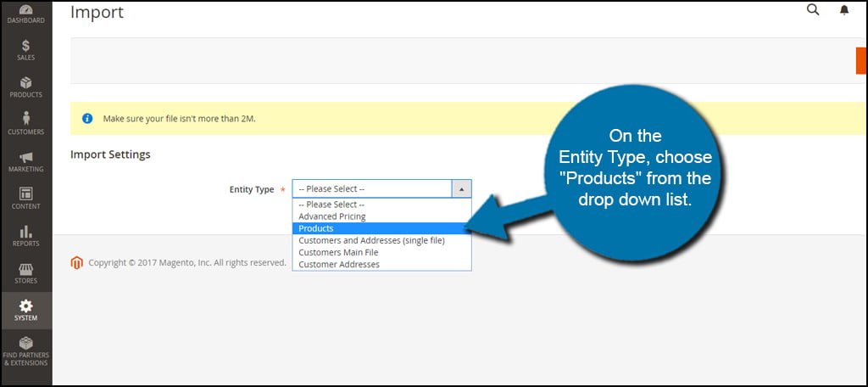Viewport: 868px width, 387px height.
Task: Open the Content sidebar section
Action: tap(25, 199)
